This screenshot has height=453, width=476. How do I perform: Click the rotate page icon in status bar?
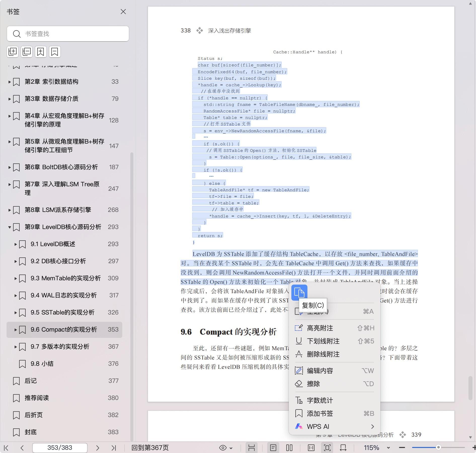(x=343, y=448)
